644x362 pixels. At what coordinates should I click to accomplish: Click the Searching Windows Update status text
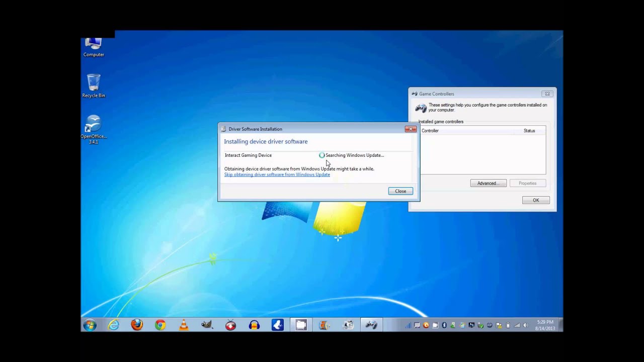pyautogui.click(x=355, y=155)
